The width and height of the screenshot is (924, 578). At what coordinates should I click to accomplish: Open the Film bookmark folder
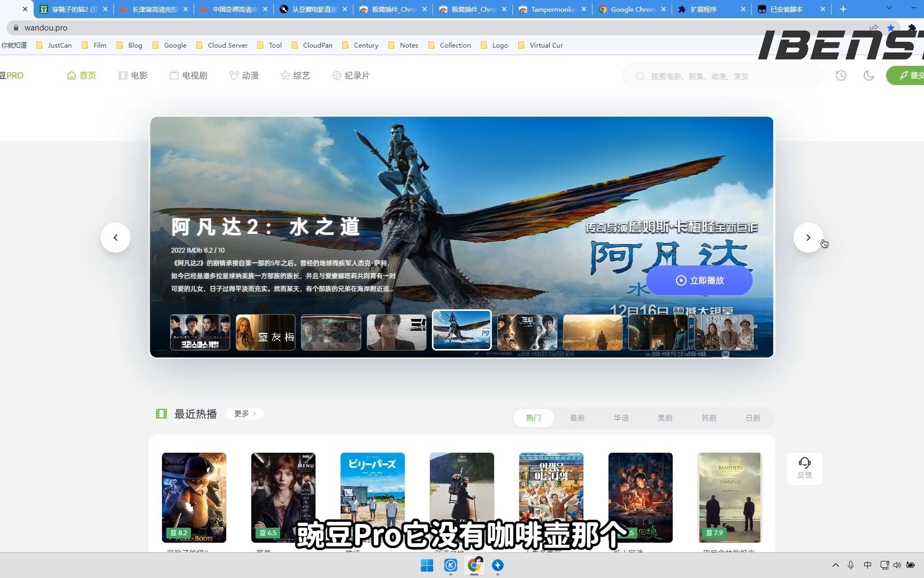pos(94,45)
